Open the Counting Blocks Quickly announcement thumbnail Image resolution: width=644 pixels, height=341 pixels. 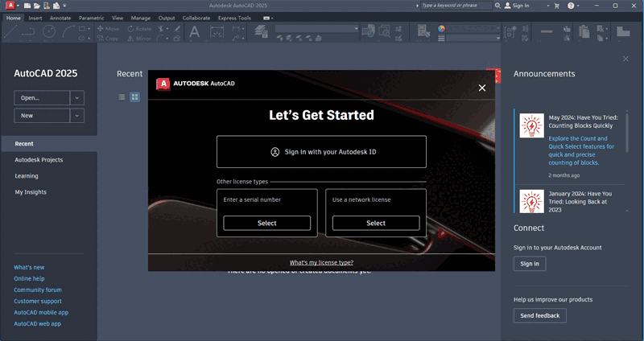pyautogui.click(x=531, y=125)
